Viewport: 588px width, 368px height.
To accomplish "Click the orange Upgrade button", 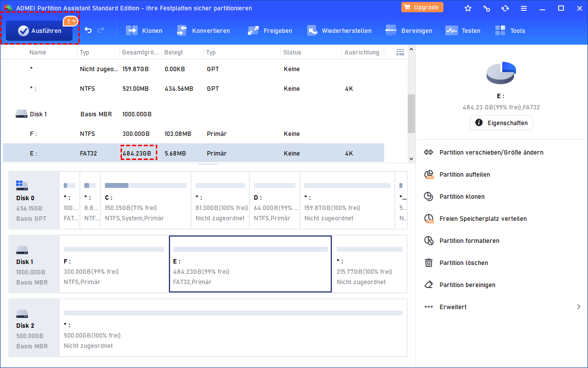I will pos(422,7).
